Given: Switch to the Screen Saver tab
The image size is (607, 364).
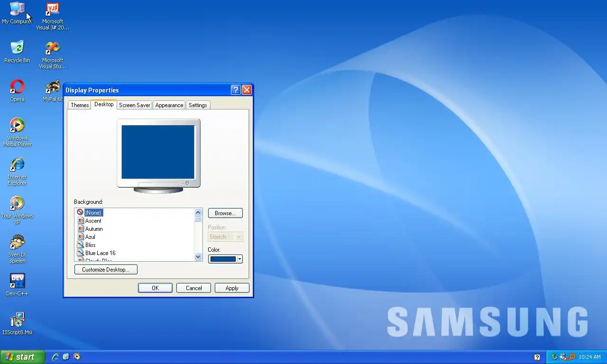Looking at the screenshot, I should (x=135, y=105).
